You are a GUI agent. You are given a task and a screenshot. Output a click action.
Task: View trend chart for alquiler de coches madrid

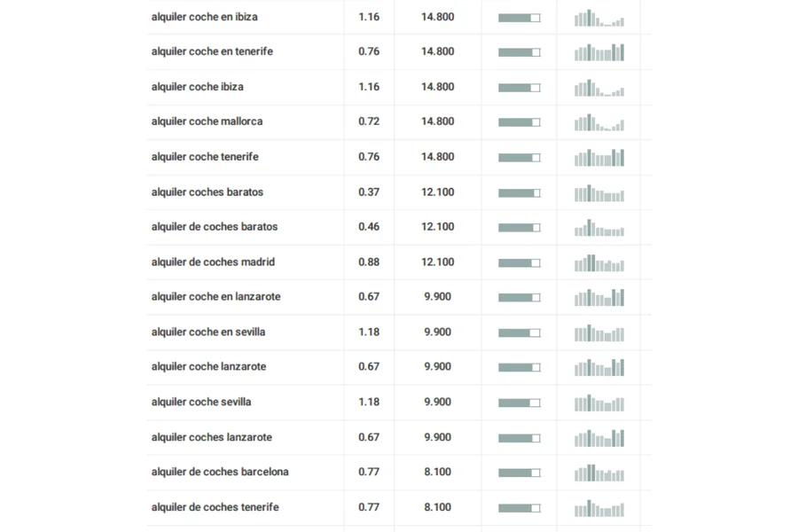pyautogui.click(x=598, y=263)
